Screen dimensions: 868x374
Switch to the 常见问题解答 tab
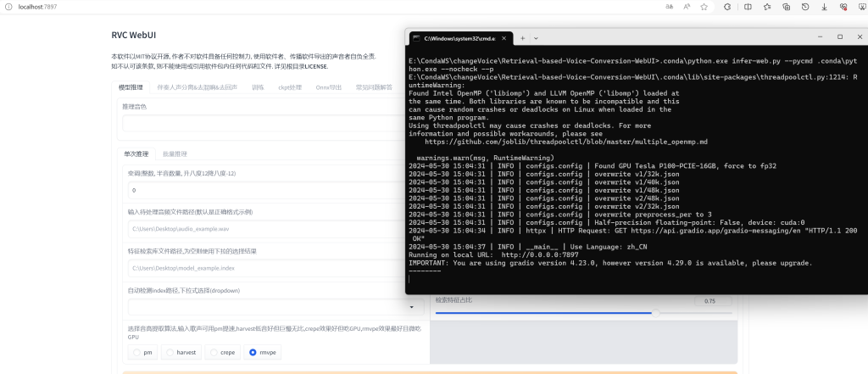[x=374, y=87]
